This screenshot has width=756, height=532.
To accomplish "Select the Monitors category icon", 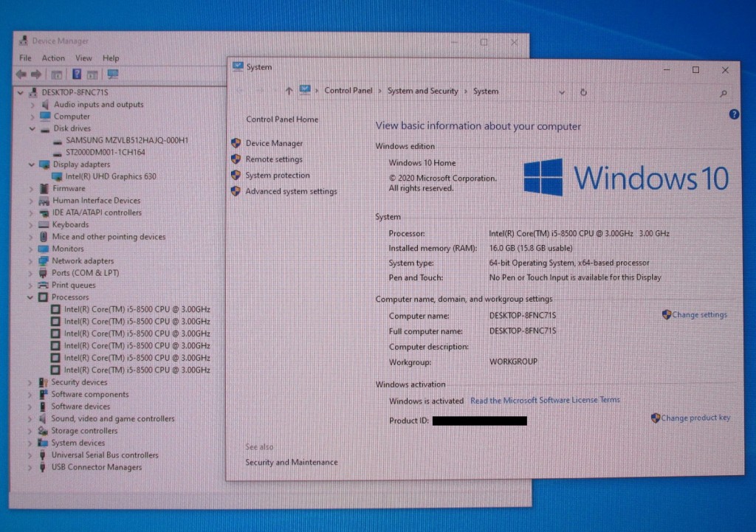I will (44, 249).
